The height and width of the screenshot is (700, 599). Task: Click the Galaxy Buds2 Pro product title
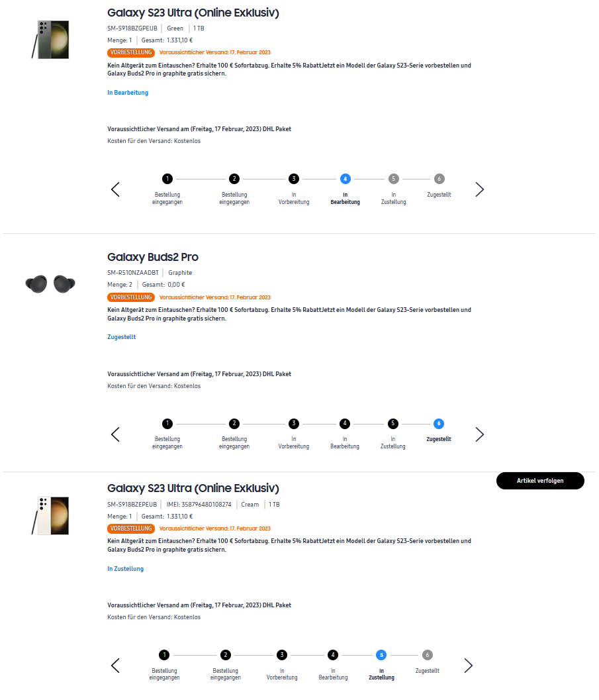click(x=153, y=257)
